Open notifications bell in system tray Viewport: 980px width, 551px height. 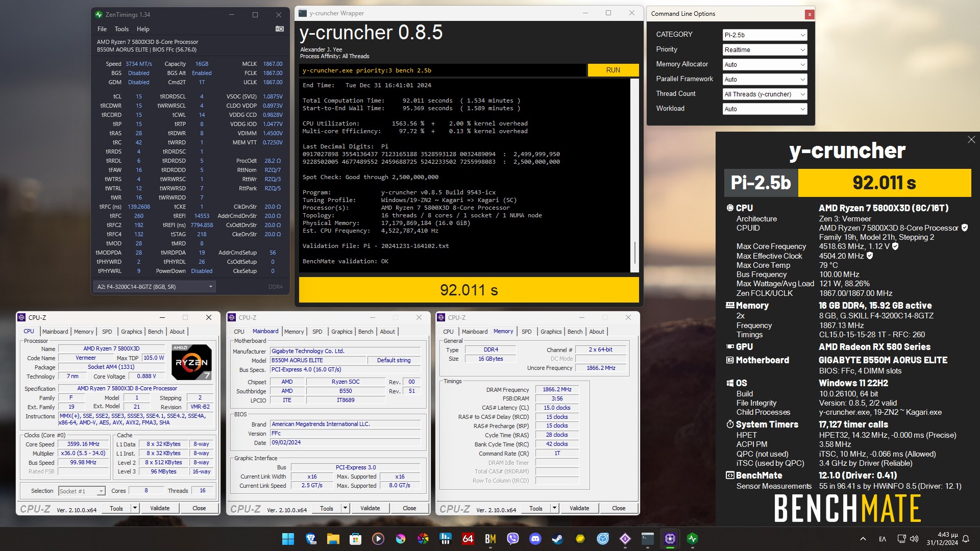(x=966, y=539)
